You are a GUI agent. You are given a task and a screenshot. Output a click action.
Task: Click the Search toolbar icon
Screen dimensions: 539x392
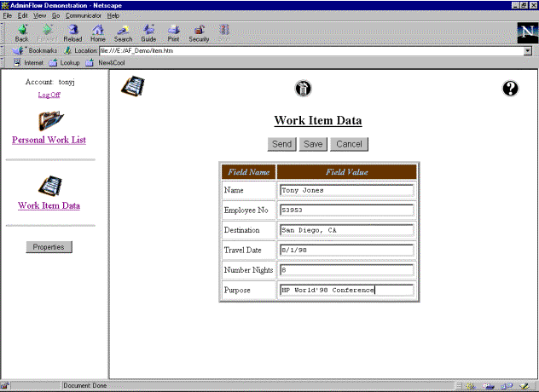(124, 32)
